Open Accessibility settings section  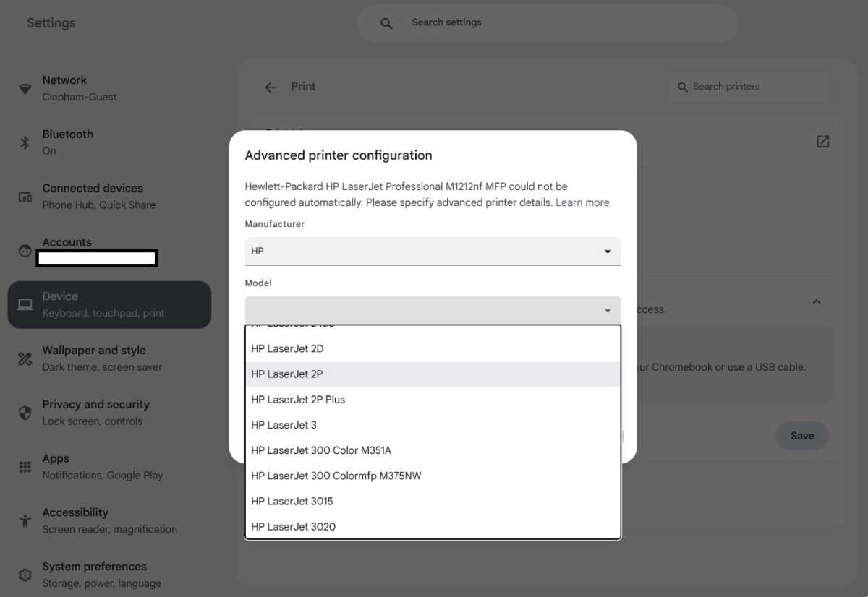click(x=109, y=520)
